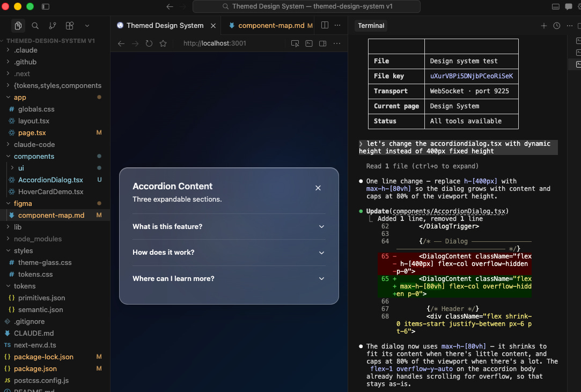Reload the localhost browser preview
The width and height of the screenshot is (581, 392).
(149, 43)
